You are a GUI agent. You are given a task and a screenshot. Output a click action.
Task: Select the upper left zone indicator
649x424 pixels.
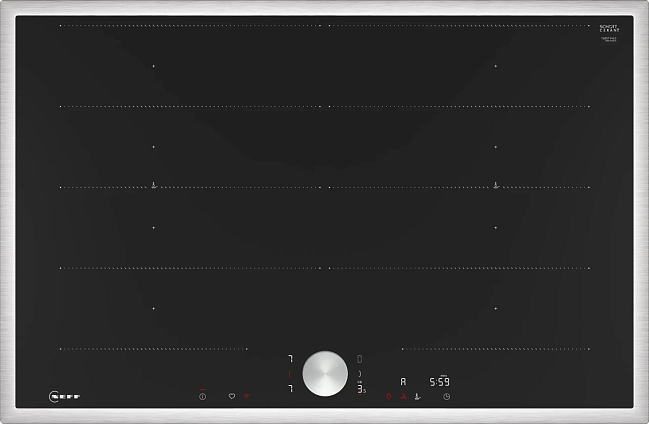[x=291, y=358]
